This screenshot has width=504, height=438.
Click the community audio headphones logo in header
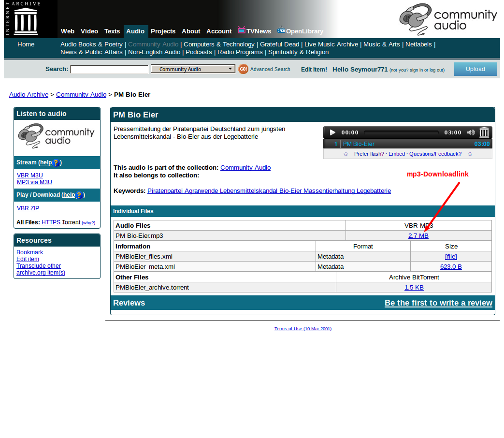(x=416, y=19)
